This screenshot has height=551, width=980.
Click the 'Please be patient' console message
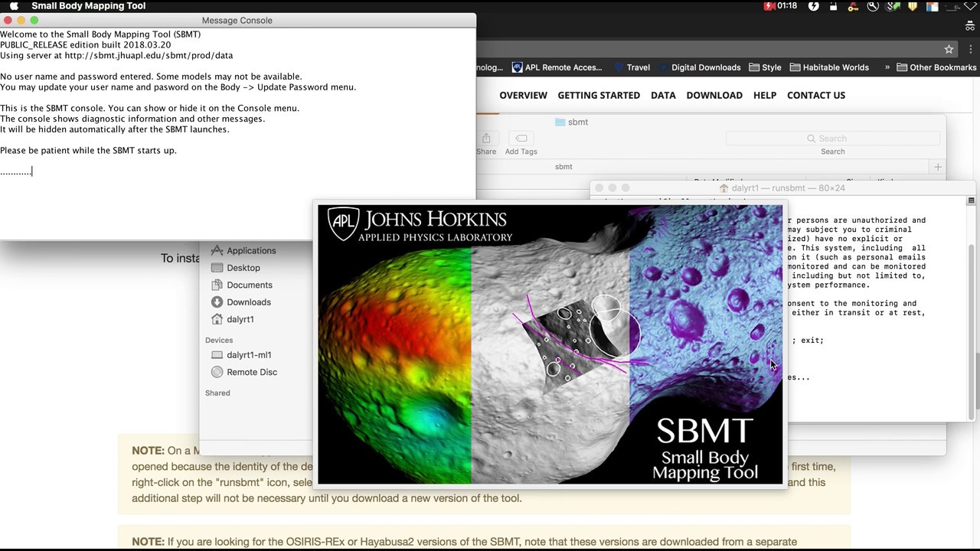[x=88, y=151]
